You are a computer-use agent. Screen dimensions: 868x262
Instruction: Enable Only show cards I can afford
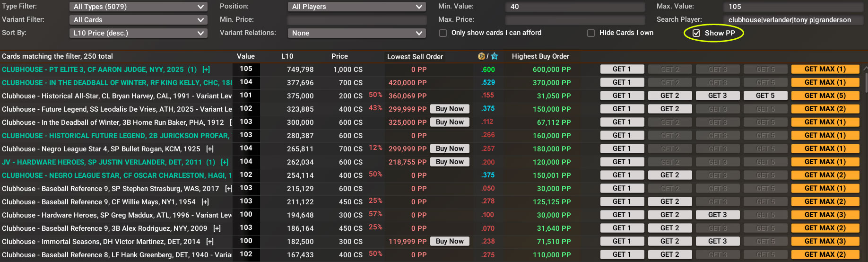[443, 33]
